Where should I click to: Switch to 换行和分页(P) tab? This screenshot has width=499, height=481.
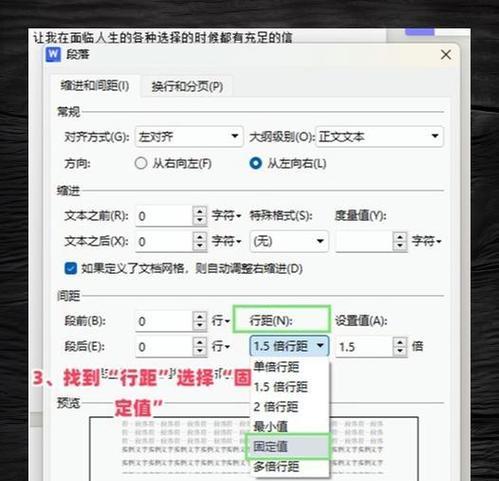187,86
